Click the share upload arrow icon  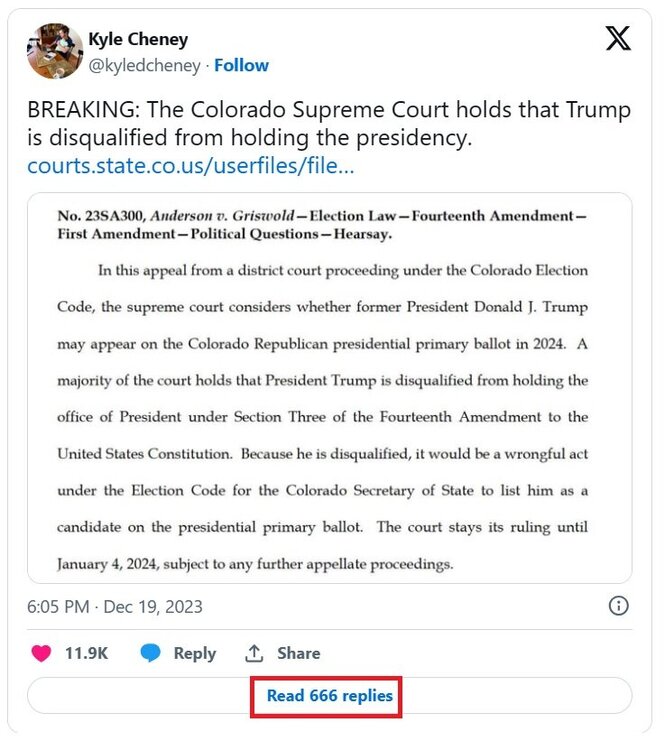pos(254,653)
